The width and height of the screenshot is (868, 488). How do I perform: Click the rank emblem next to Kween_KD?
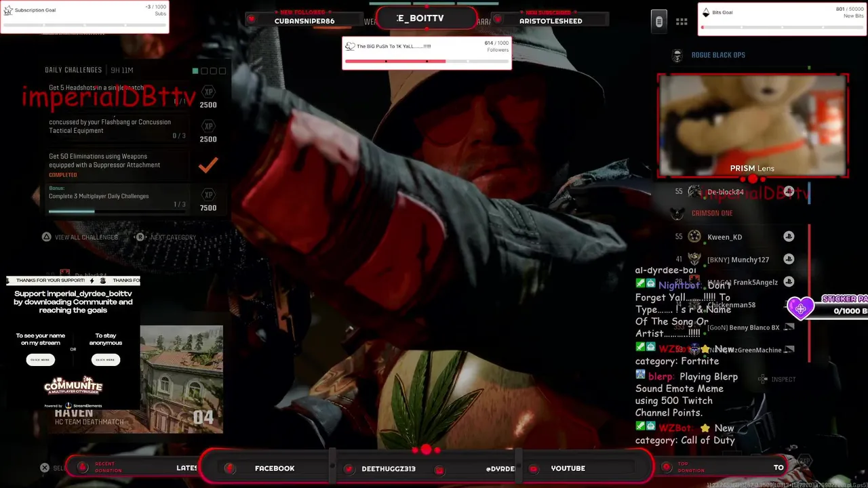coord(694,237)
